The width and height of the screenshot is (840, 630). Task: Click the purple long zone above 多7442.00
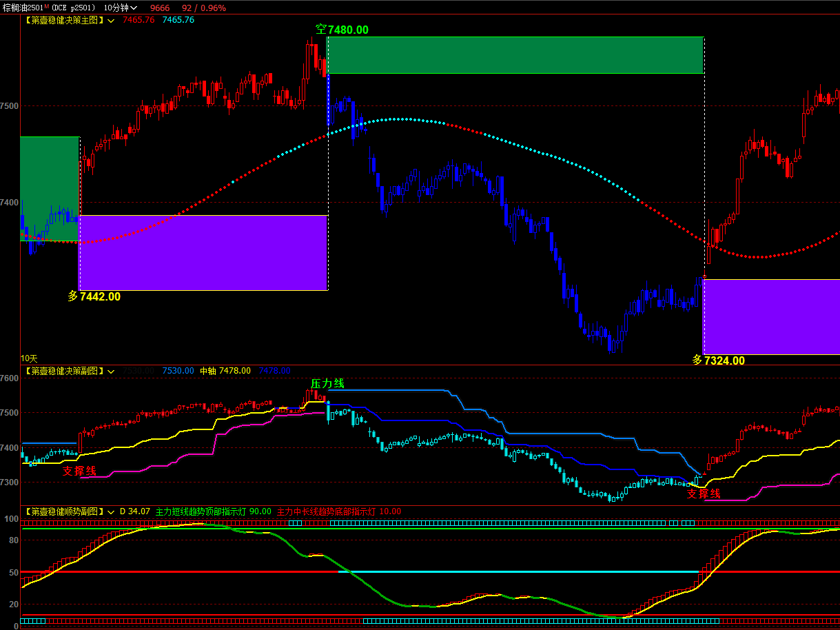(203, 253)
